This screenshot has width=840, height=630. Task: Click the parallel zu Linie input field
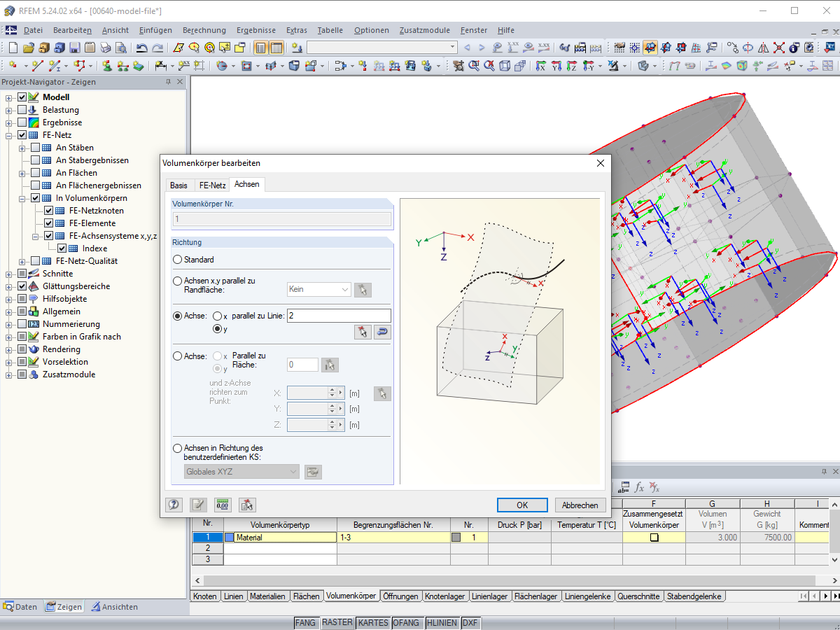[x=339, y=316]
